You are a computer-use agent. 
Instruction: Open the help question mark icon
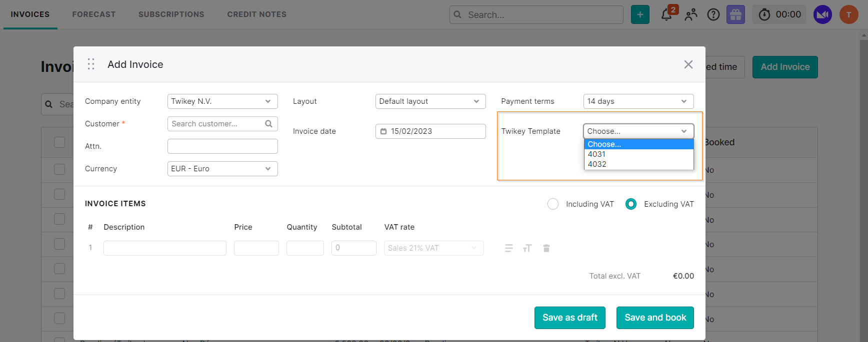pyautogui.click(x=713, y=15)
